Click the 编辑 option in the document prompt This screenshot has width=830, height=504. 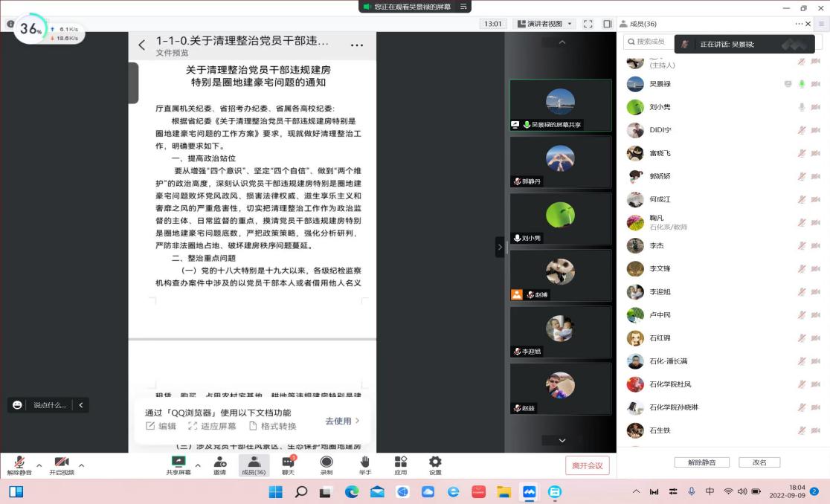(161, 426)
